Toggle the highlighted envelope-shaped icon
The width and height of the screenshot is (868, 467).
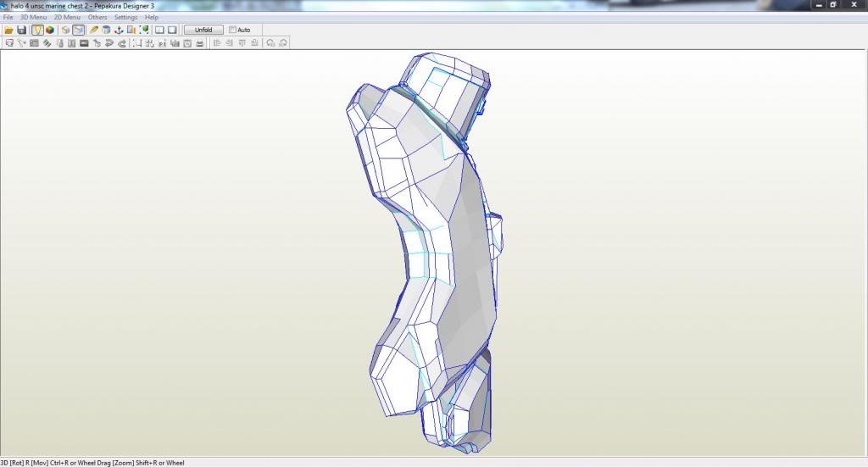79,30
